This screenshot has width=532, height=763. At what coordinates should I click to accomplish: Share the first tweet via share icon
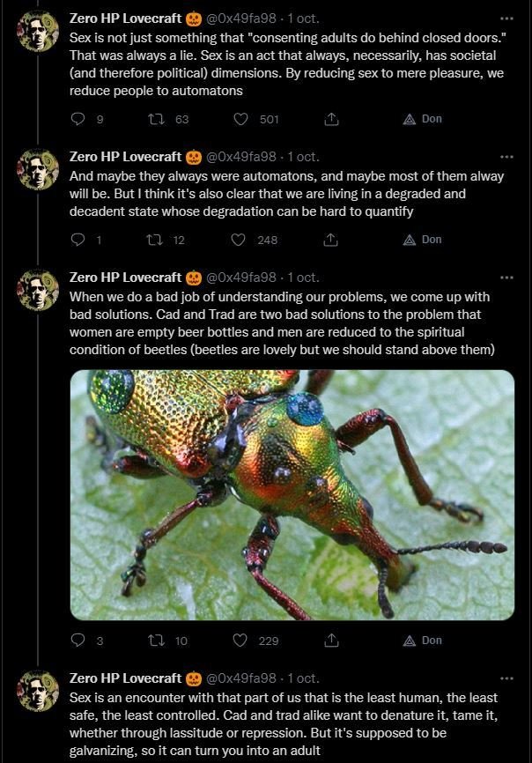(332, 119)
